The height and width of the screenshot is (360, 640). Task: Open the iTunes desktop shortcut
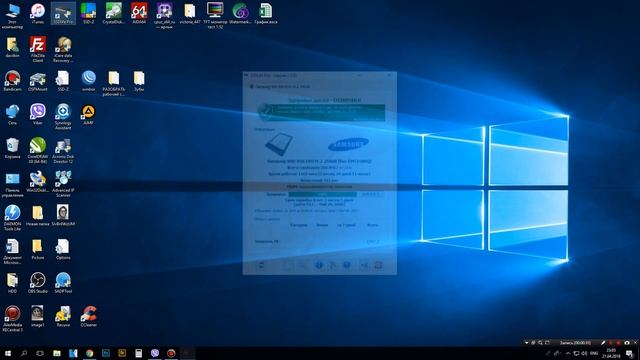pyautogui.click(x=38, y=13)
